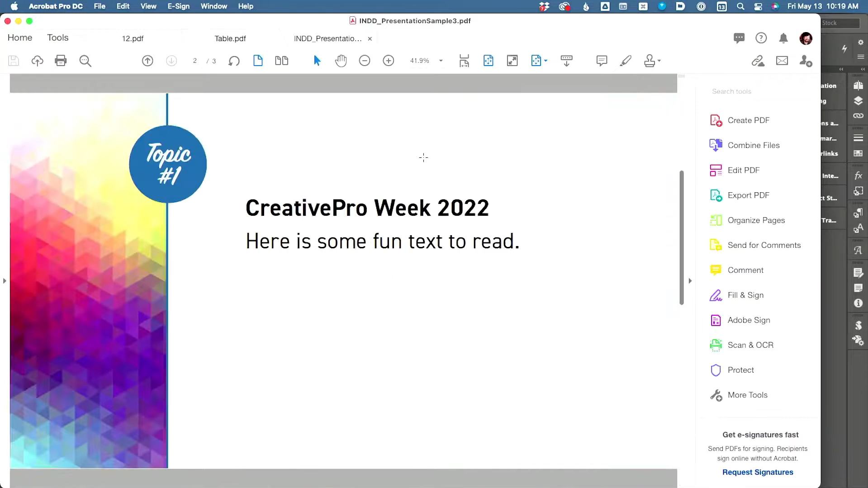Open the File menu

100,6
